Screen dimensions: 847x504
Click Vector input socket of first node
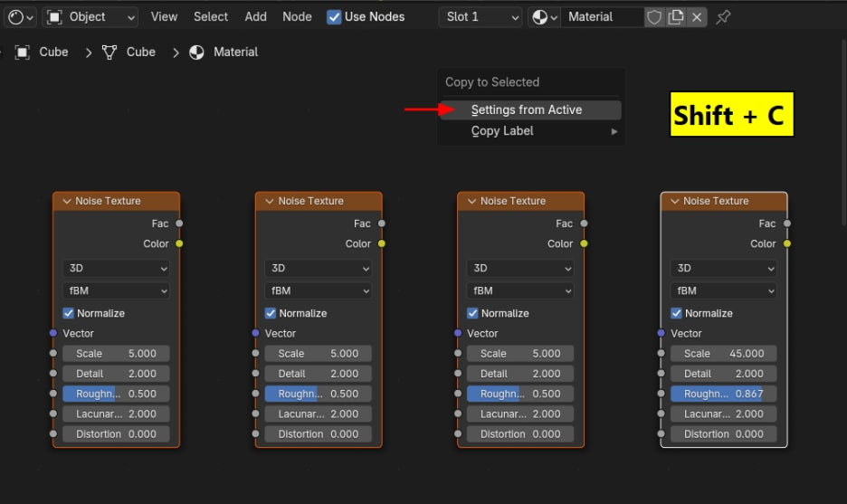(x=52, y=333)
